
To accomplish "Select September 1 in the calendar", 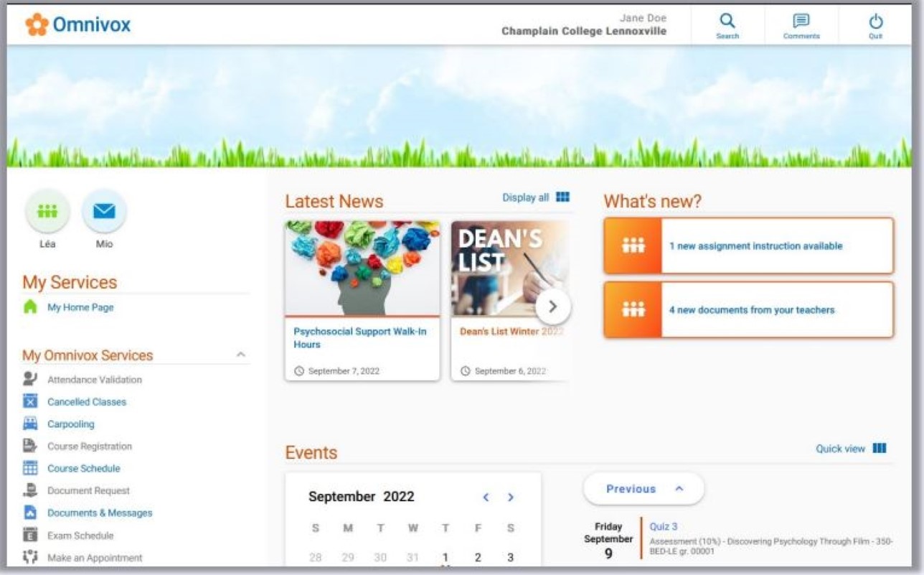I will point(445,557).
